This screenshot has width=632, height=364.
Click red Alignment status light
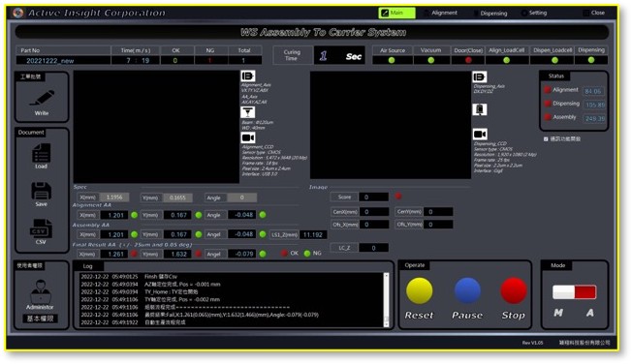(548, 90)
